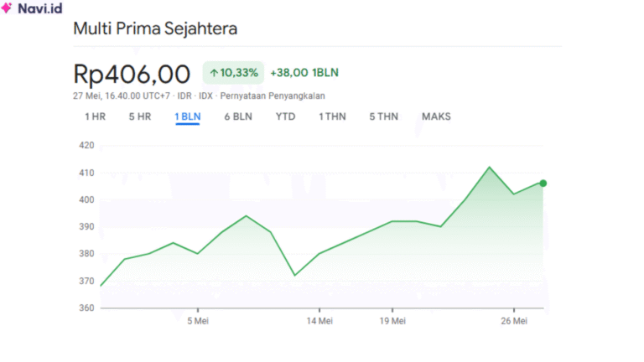The image size is (644, 362).
Task: Open the MAKS full range tab
Action: (436, 116)
